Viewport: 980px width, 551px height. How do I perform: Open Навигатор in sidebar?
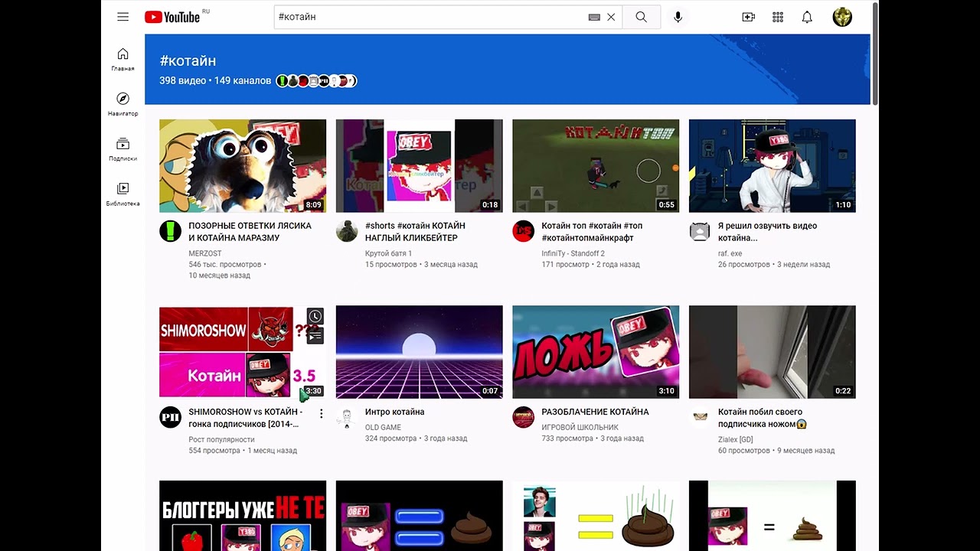click(x=122, y=105)
